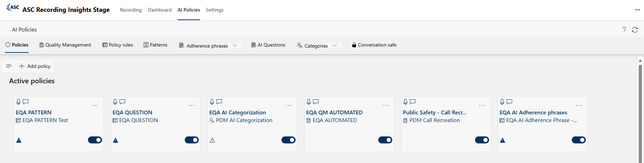Screen dimensions: 644x163
Task: Disable the EQA AI Categorization policy switch
Action: point(289,140)
